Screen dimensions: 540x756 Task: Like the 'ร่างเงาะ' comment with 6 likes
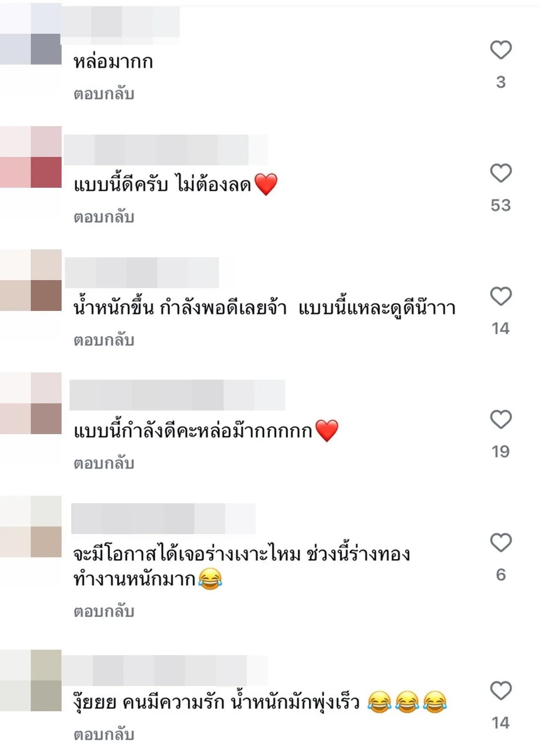(x=501, y=543)
